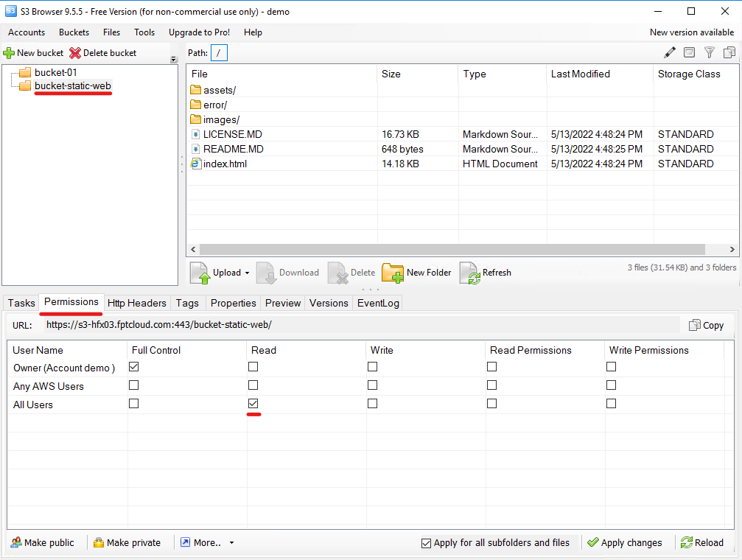Enable Read permission for Any AWS Users

pos(253,385)
